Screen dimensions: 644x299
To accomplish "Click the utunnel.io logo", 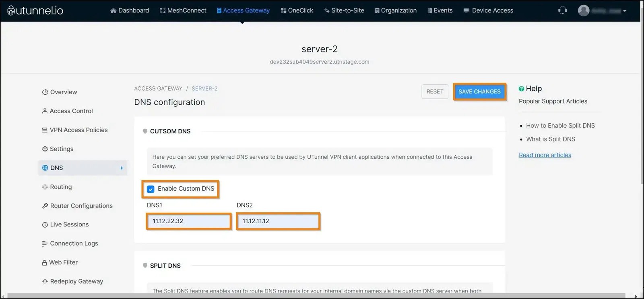I will pos(35,10).
